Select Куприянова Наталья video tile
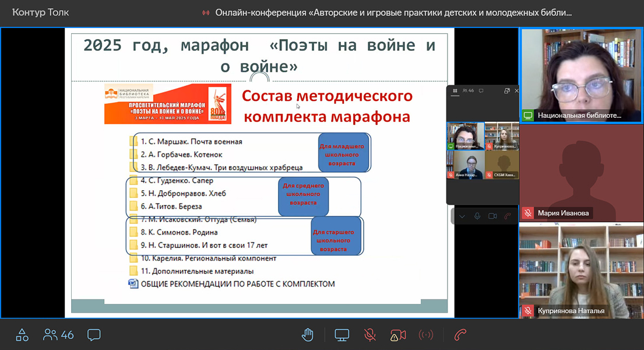Viewport: 644px width, 350px height. coord(581,270)
